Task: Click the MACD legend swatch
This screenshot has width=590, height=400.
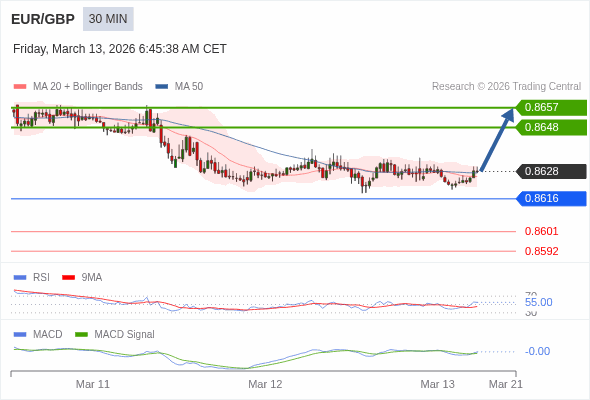Action: [20, 335]
